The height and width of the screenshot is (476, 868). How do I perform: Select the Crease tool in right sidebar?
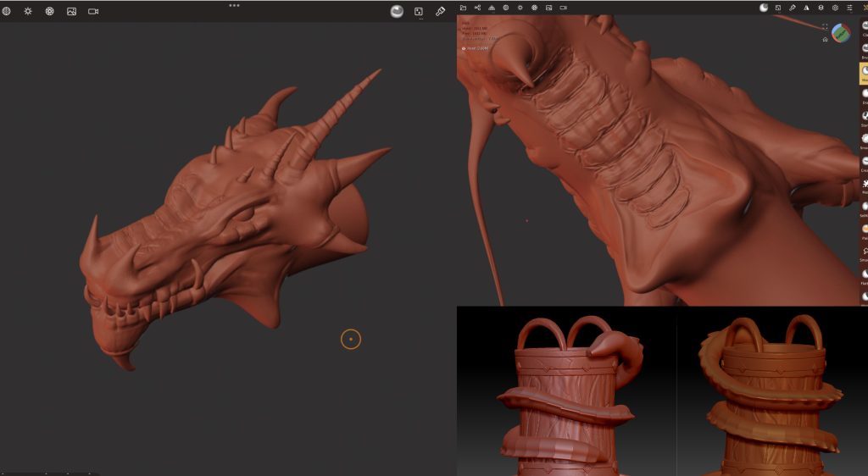(x=864, y=160)
